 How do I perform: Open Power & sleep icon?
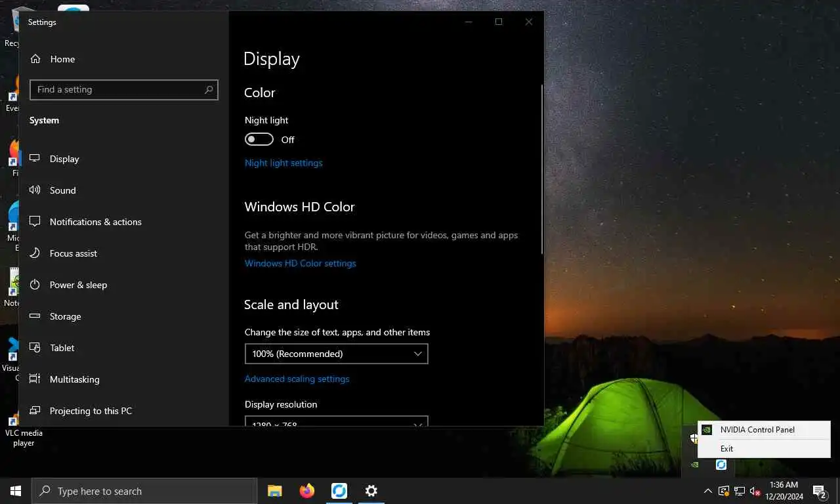click(35, 285)
